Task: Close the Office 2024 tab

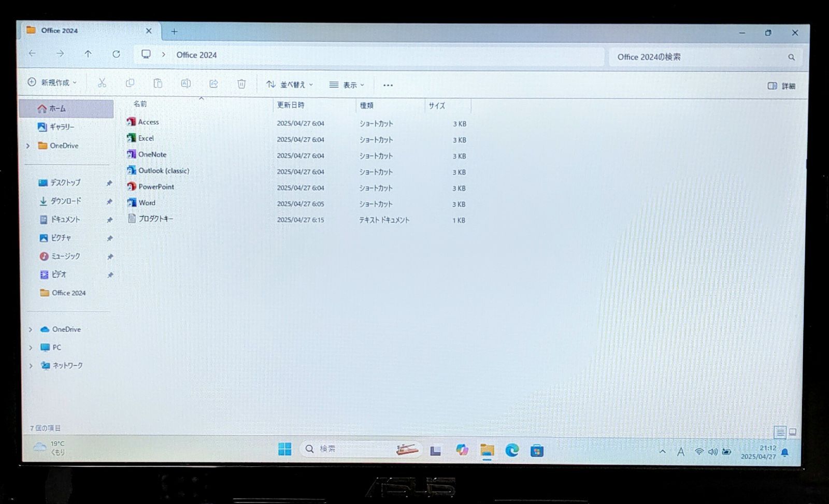Action: (149, 31)
